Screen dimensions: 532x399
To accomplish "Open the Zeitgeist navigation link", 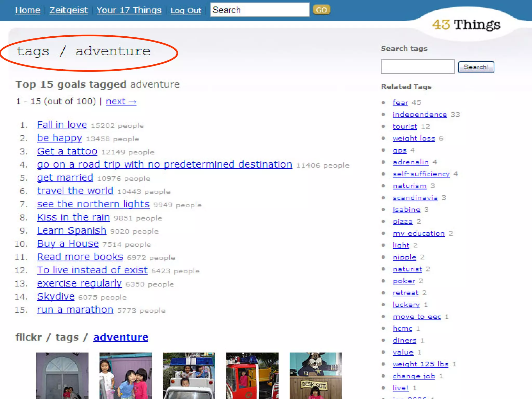I will [x=69, y=10].
